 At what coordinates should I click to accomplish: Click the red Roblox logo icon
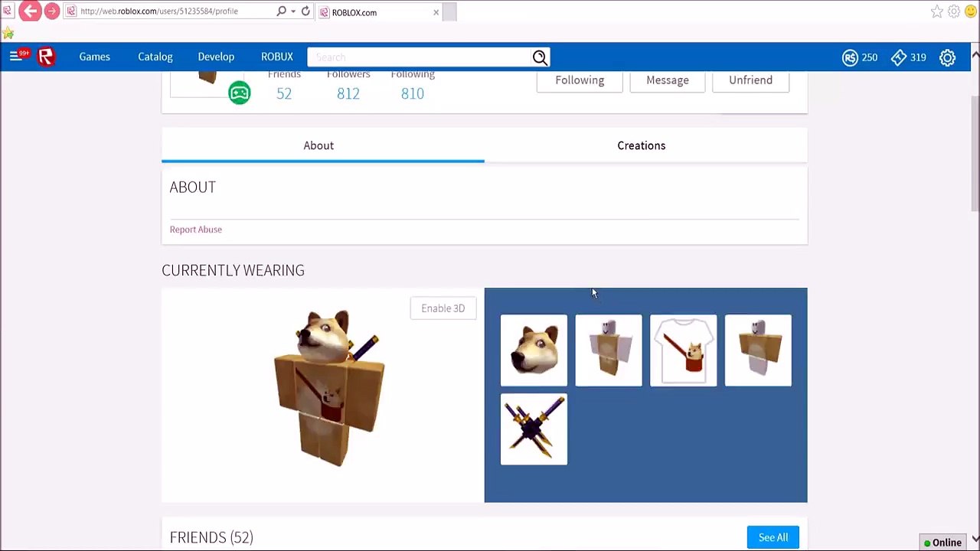click(x=46, y=57)
